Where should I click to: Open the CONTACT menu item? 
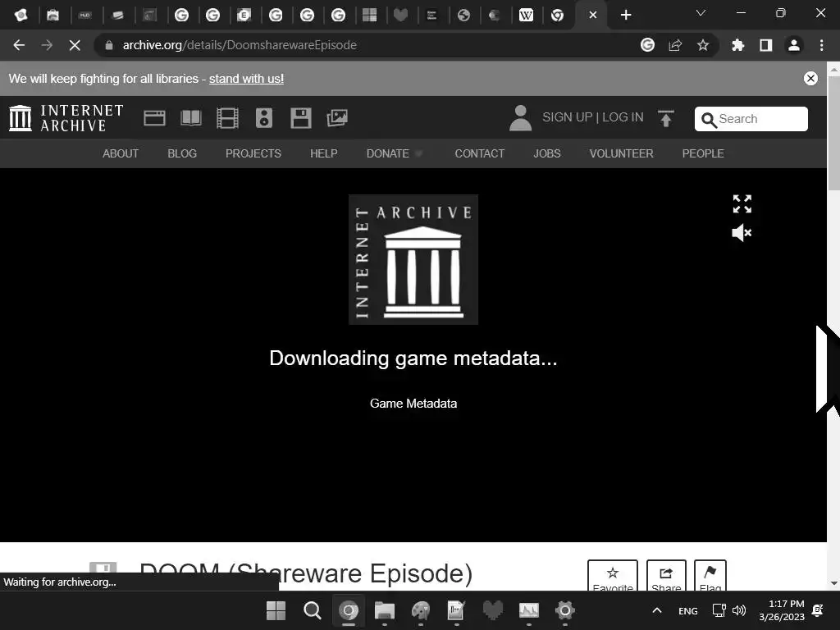coord(479,153)
